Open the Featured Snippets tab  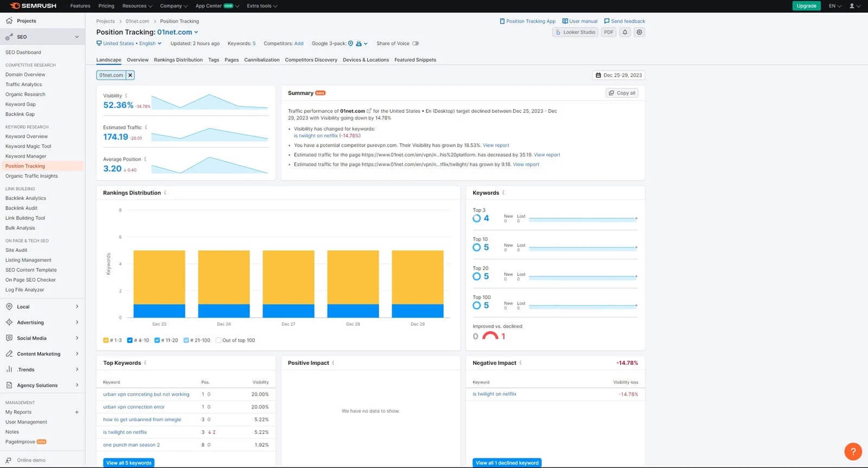tap(415, 60)
